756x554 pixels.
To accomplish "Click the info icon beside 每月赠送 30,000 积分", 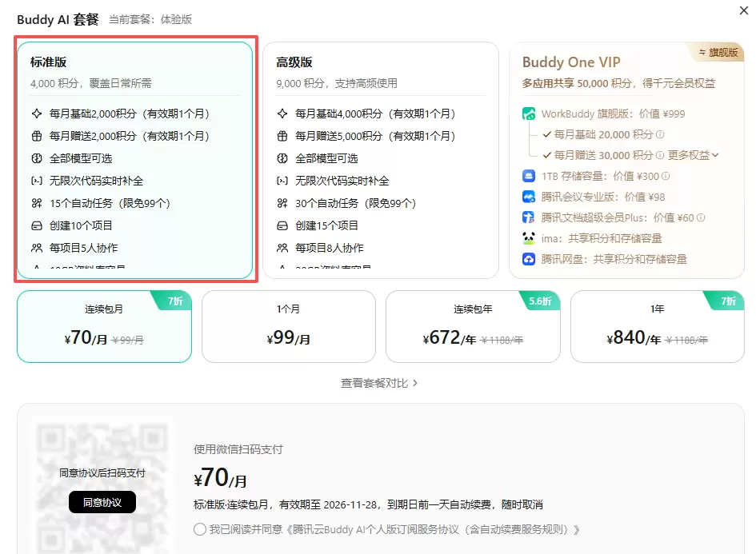I will tap(659, 155).
